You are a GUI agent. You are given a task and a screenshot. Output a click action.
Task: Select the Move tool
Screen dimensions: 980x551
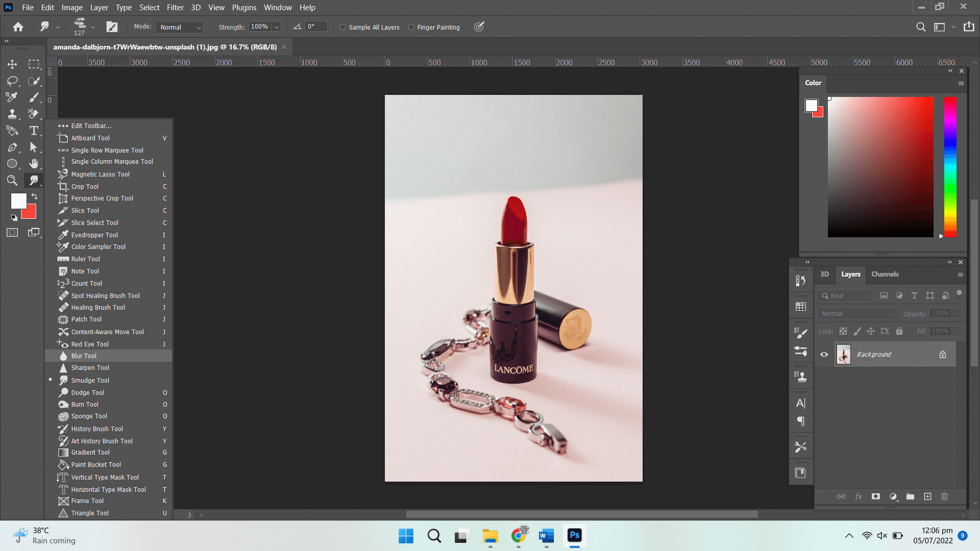point(12,64)
